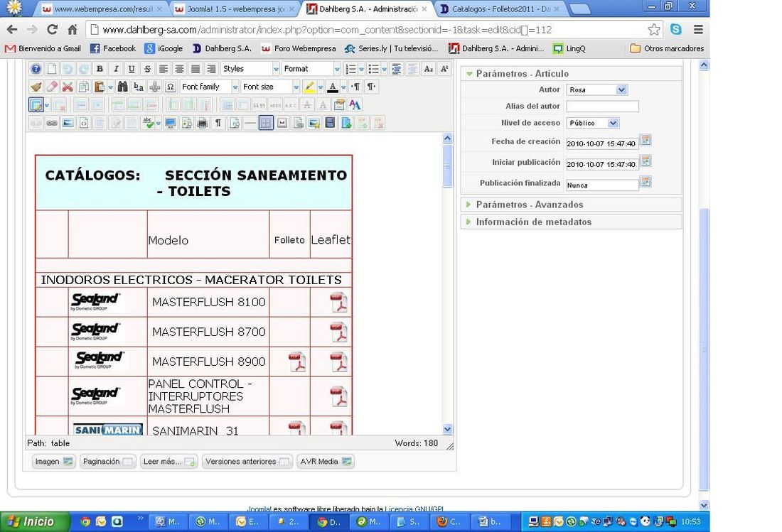Click the bullet list icon

373,69
